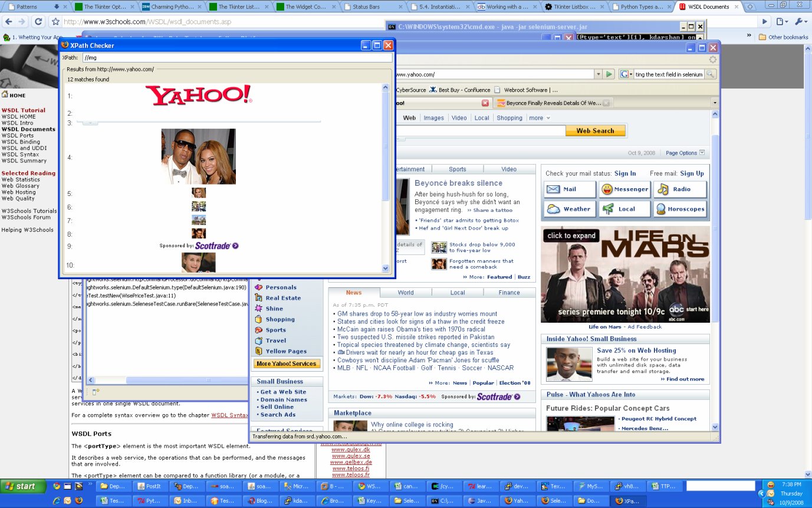Open WSDL Ports in W3Schools sidebar
Screen dimensions: 812x508
click(x=18, y=136)
